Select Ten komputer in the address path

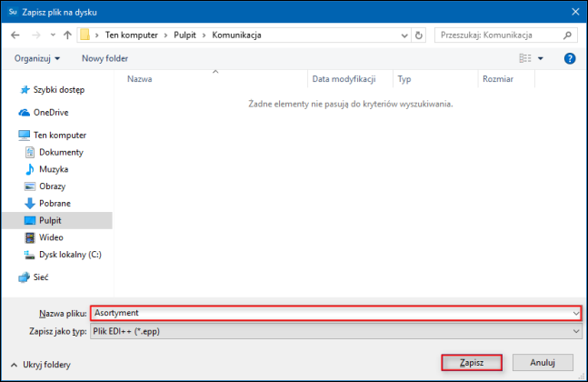(131, 35)
